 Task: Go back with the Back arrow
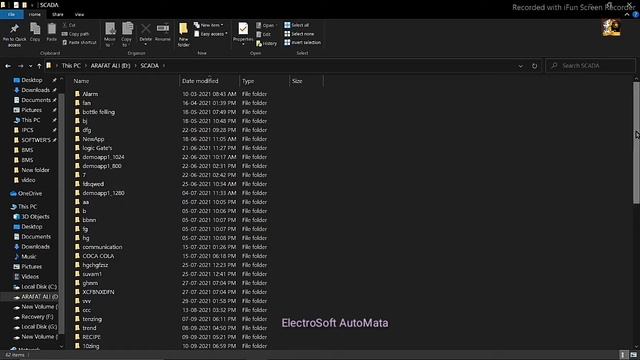point(8,66)
